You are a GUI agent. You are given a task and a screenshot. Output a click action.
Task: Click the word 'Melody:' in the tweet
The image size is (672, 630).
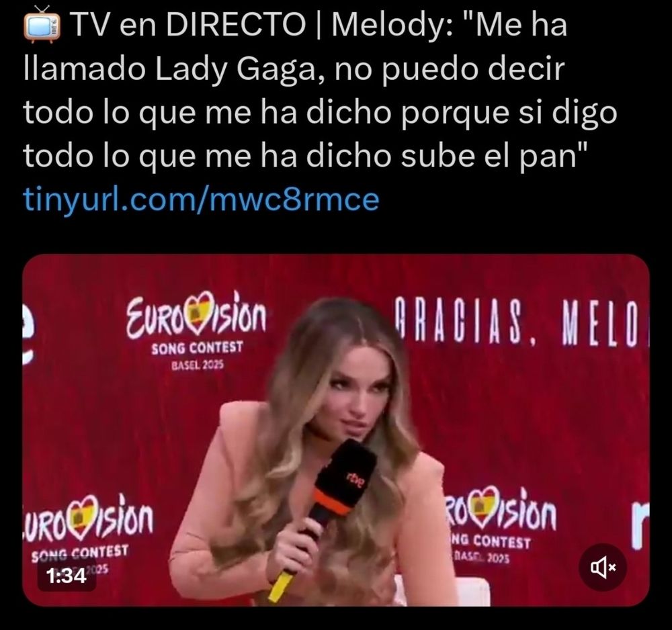(391, 25)
